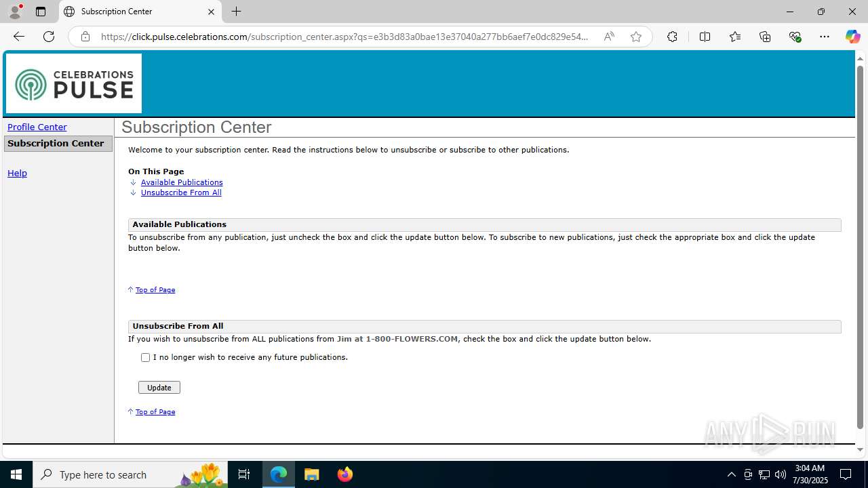868x488 pixels.
Task: Click the Celebrations Pulse logo
Action: click(74, 83)
